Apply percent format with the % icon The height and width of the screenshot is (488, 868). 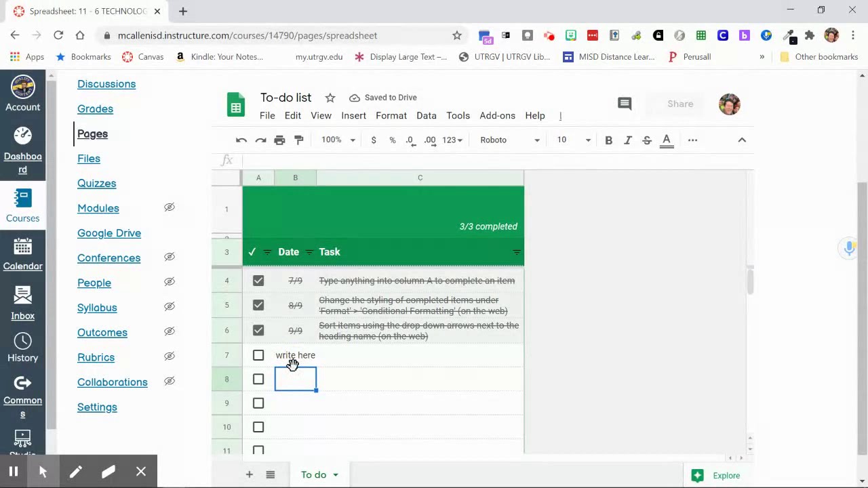click(x=392, y=140)
